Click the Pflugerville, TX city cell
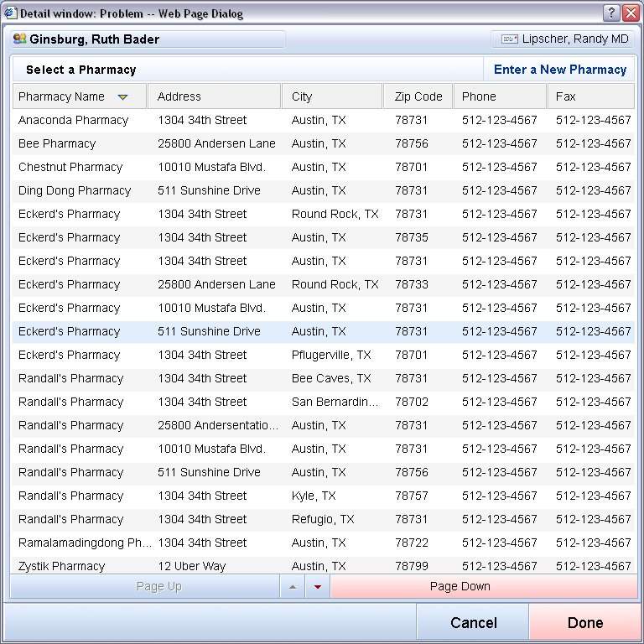The height and width of the screenshot is (644, 644). 331,355
